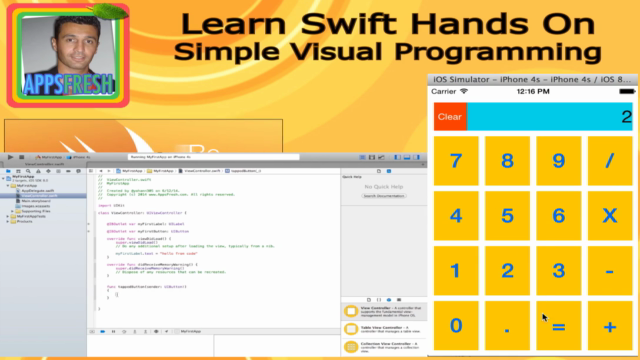Tap the 5 key on the calculator
This screenshot has height=360, width=640.
click(507, 216)
